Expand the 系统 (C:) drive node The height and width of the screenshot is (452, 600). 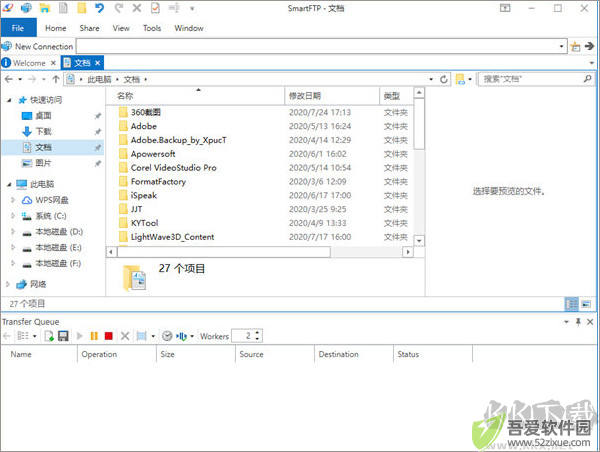click(x=13, y=216)
